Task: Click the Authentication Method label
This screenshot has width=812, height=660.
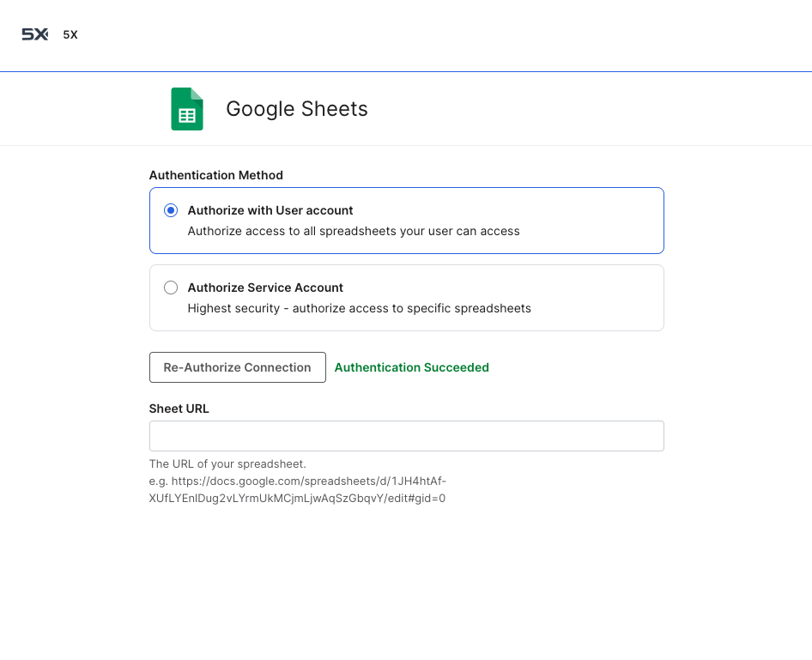Action: (x=216, y=175)
